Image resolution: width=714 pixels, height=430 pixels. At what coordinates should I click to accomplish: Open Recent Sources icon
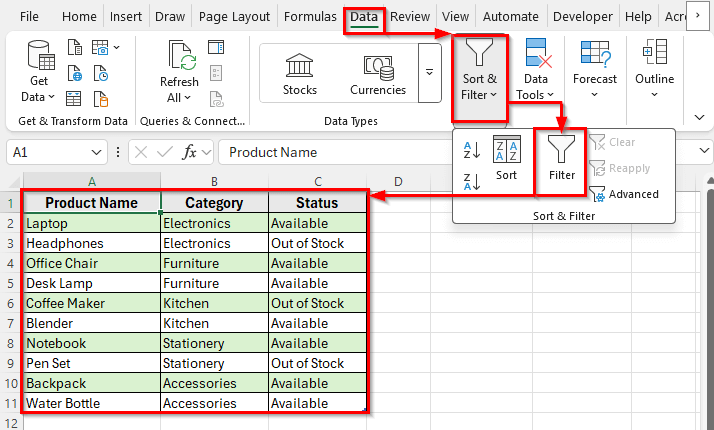(101, 73)
